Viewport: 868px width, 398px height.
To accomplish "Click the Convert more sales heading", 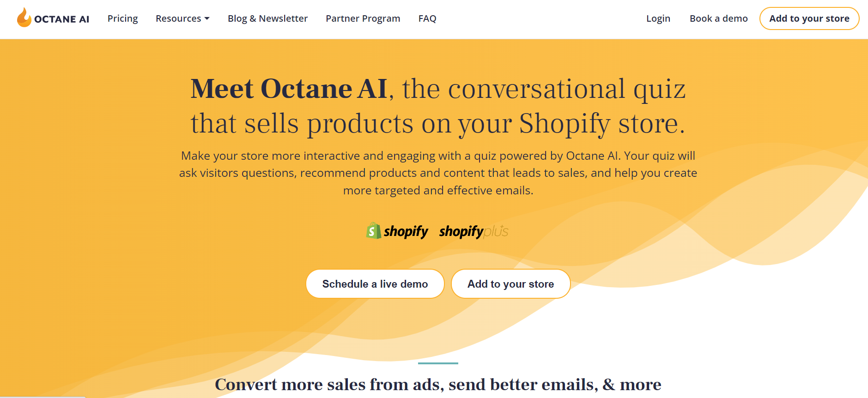I will [x=438, y=384].
